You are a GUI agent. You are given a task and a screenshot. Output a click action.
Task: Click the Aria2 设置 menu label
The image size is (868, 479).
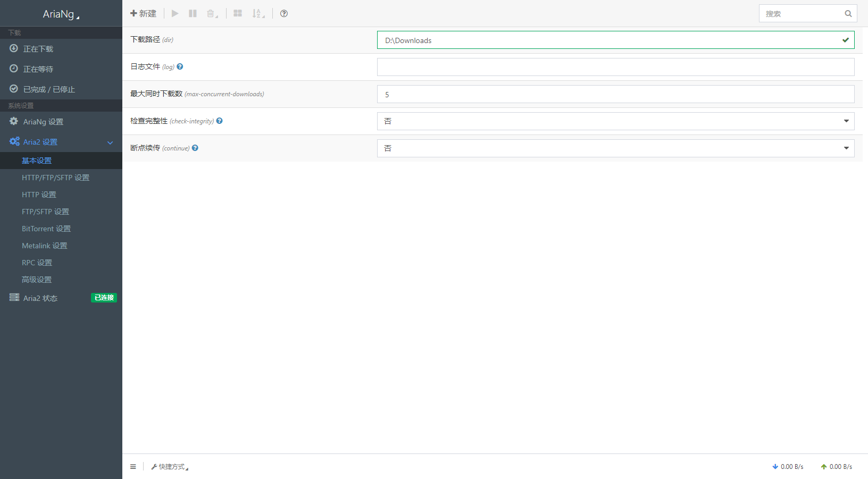pyautogui.click(x=40, y=142)
